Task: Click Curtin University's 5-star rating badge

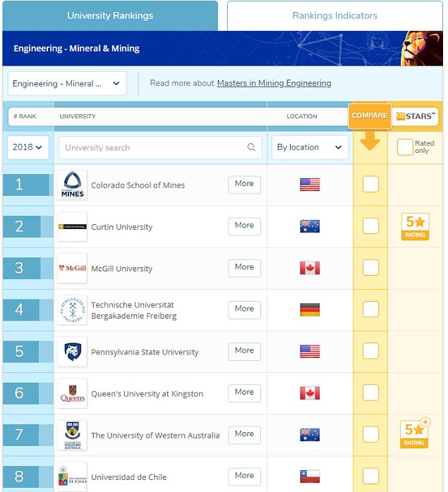Action: 415,226
